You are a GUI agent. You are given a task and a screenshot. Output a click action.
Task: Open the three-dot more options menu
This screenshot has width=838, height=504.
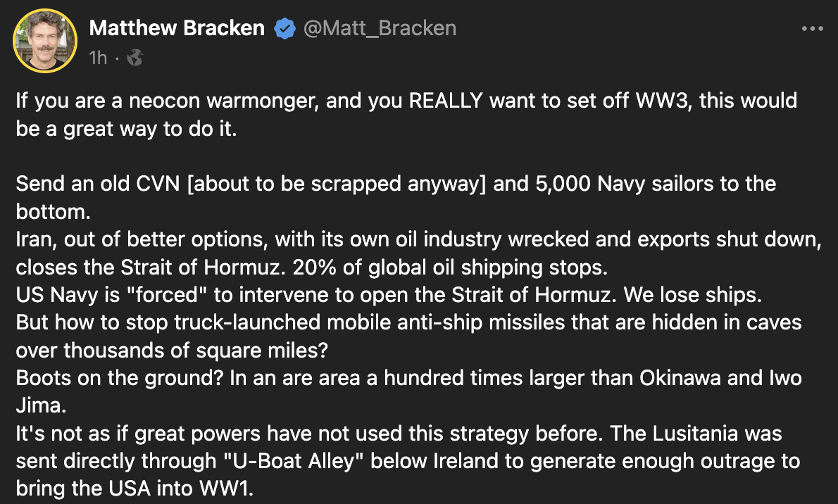pyautogui.click(x=813, y=28)
